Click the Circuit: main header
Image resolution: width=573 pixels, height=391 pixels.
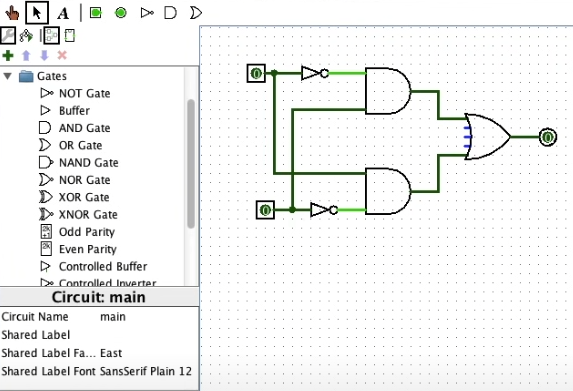[99, 297]
